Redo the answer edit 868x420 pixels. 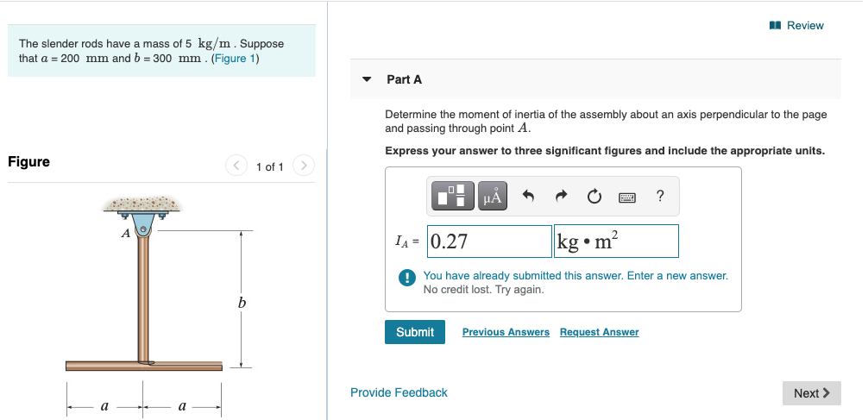562,196
